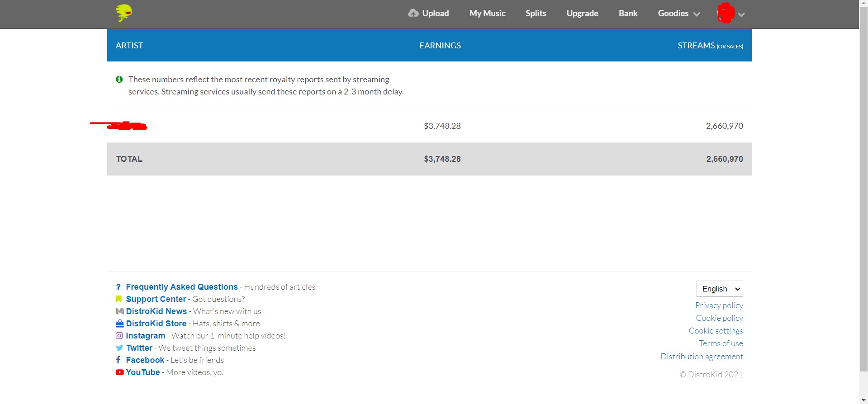The height and width of the screenshot is (404, 868).
Task: Open DistroKid News
Action: tap(156, 311)
